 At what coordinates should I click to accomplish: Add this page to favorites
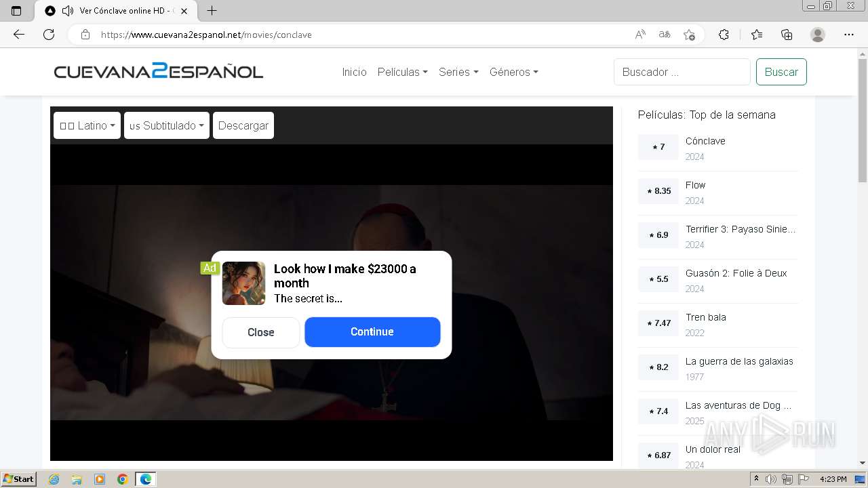point(689,35)
